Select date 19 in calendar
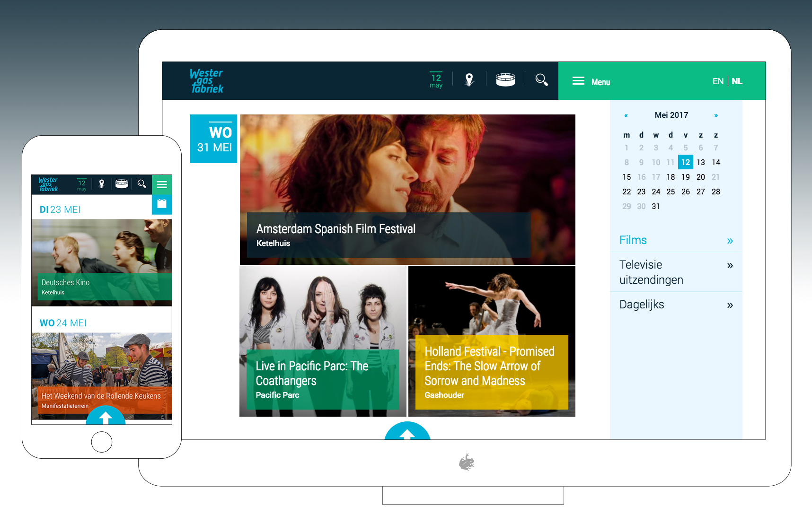 click(x=686, y=177)
